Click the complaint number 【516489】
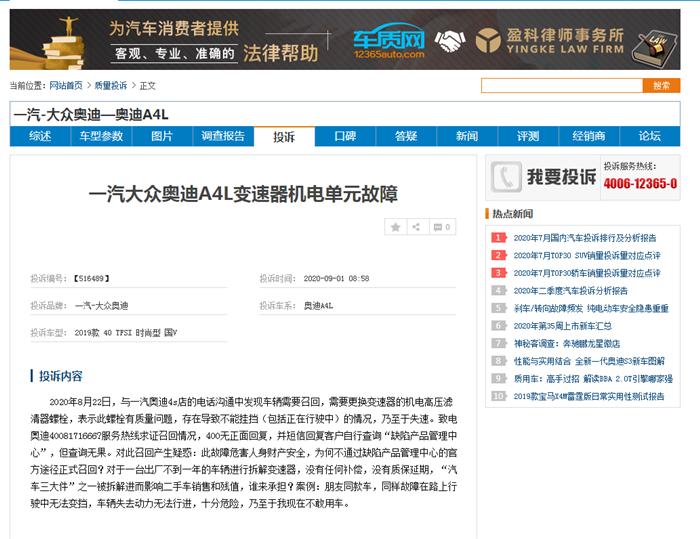The image size is (700, 539). click(x=92, y=279)
